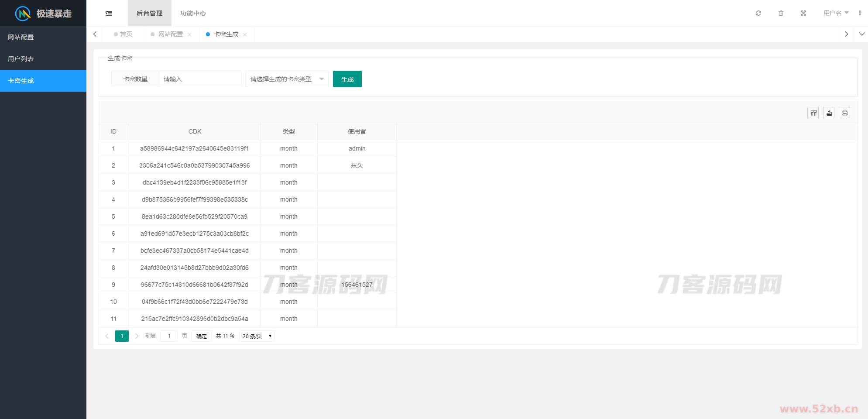Click the 卡密数量 input field

click(200, 79)
